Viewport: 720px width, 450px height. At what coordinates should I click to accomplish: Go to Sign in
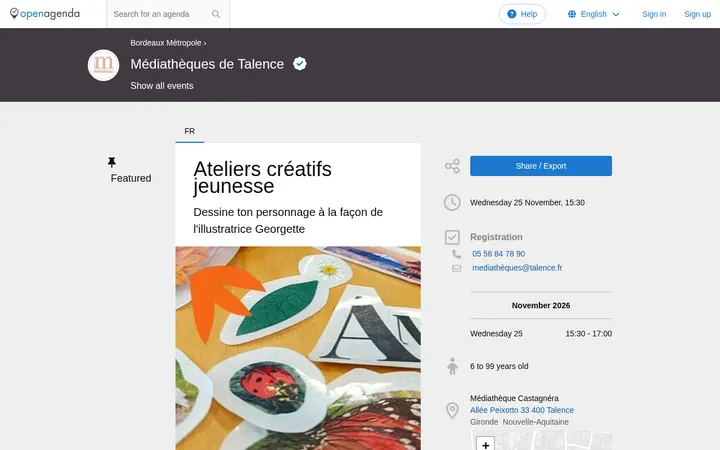click(654, 14)
